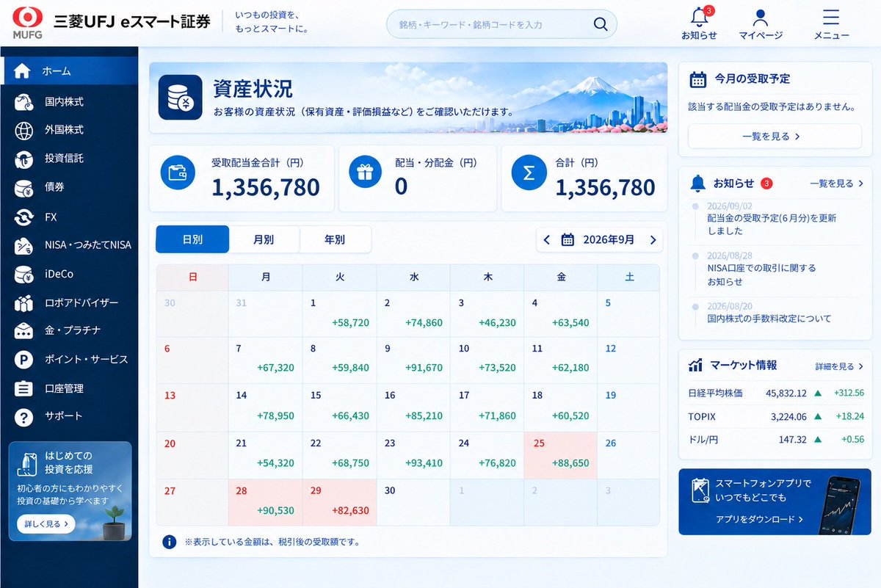
Task: Switch to 月別 tab
Action: click(264, 239)
